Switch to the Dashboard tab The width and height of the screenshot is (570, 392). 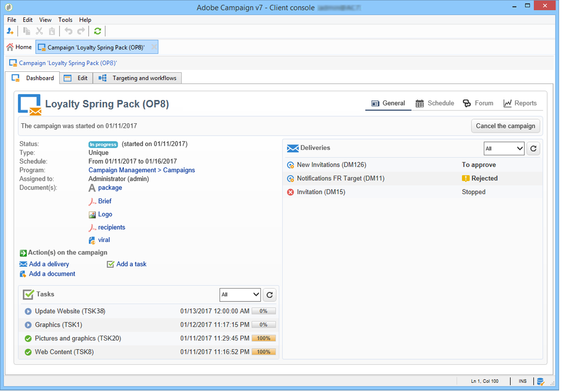click(33, 78)
